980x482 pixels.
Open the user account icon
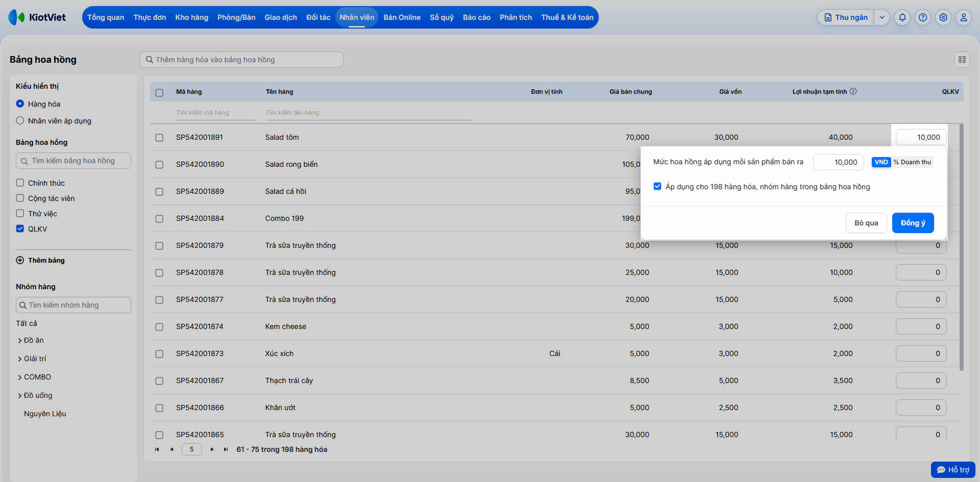pyautogui.click(x=964, y=17)
